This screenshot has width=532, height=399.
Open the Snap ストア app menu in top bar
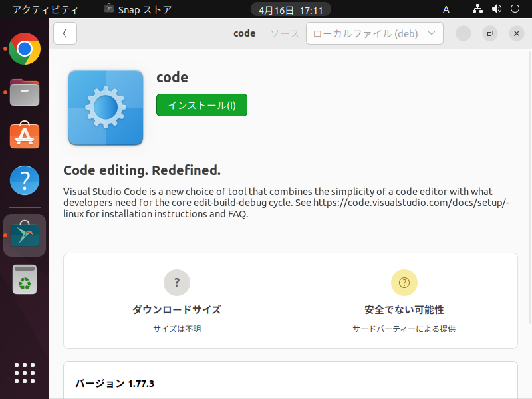click(138, 9)
